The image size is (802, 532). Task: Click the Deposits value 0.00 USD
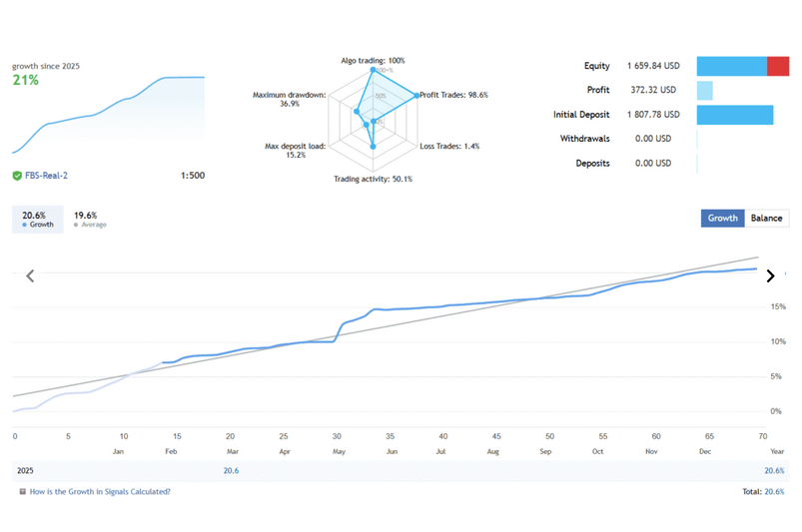653,163
